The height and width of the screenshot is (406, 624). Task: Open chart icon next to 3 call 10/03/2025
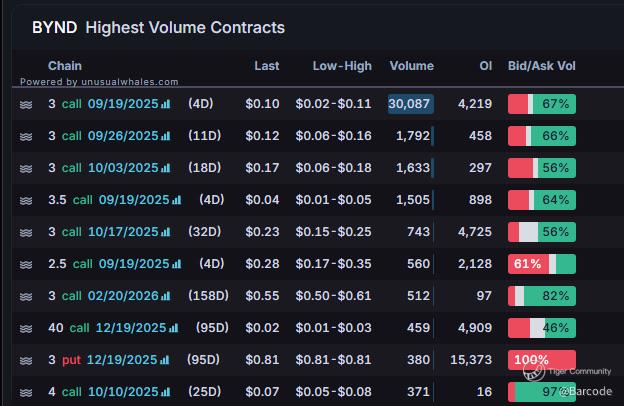click(166, 168)
